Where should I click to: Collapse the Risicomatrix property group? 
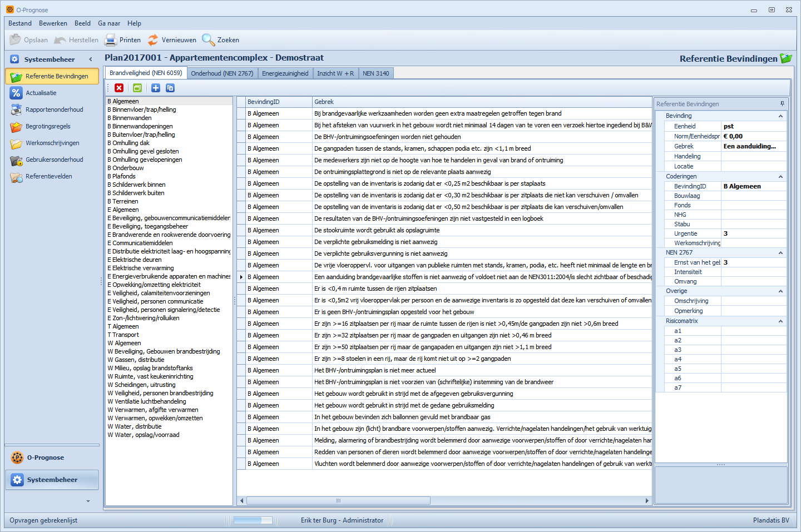click(780, 321)
